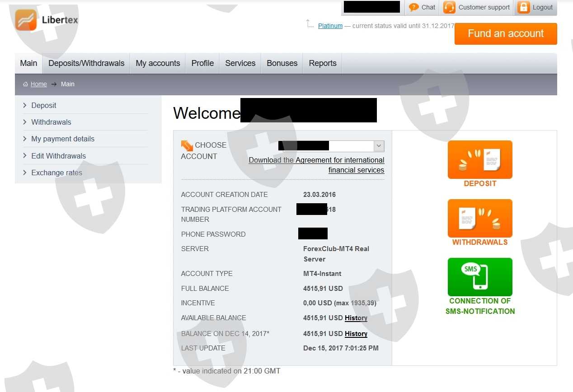The width and height of the screenshot is (573, 392).
Task: Click the Deposit sidebar text
Action: [x=44, y=105]
